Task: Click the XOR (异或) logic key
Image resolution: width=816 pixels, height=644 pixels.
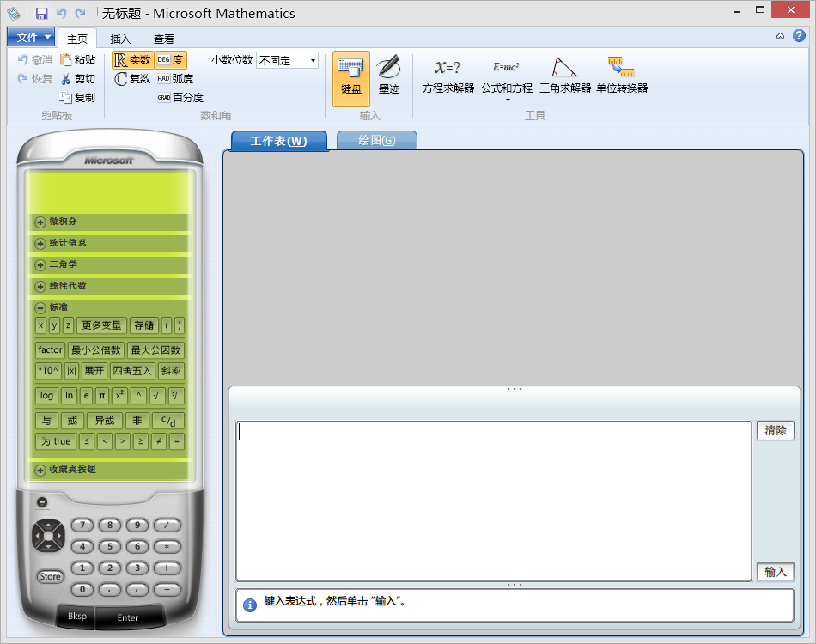Action: tap(105, 421)
